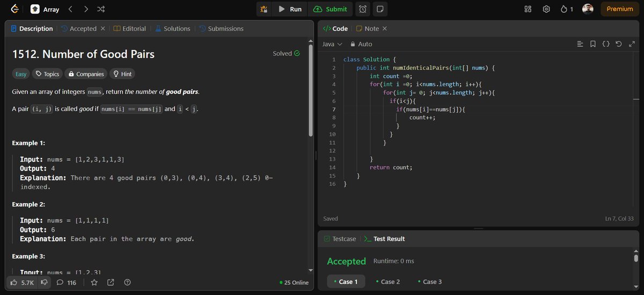The width and height of the screenshot is (644, 295).
Task: Show the Hint
Action: click(x=122, y=74)
